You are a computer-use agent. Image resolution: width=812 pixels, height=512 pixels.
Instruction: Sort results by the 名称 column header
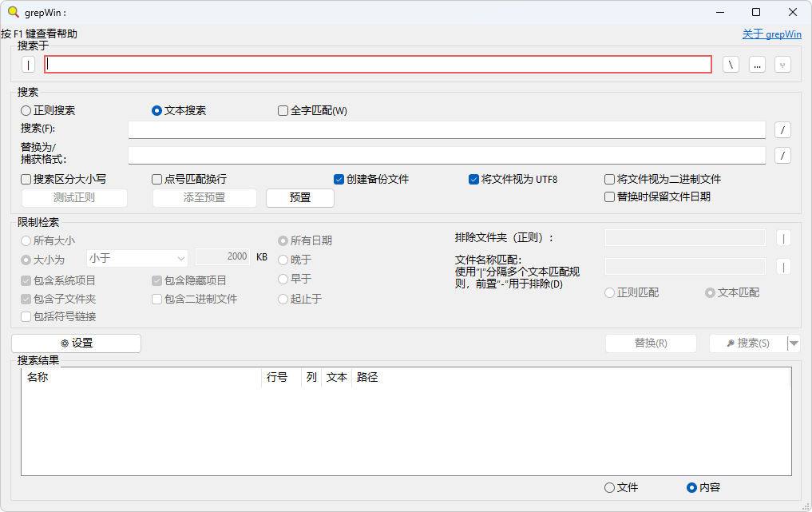pos(141,377)
